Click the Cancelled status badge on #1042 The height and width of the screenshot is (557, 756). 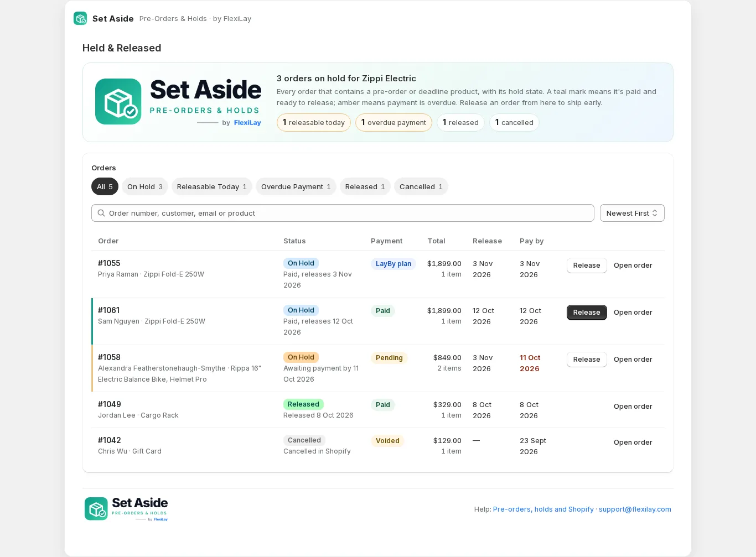click(304, 440)
